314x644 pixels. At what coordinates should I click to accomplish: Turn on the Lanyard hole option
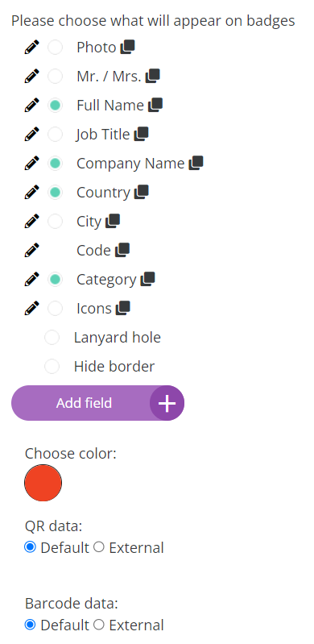(52, 338)
